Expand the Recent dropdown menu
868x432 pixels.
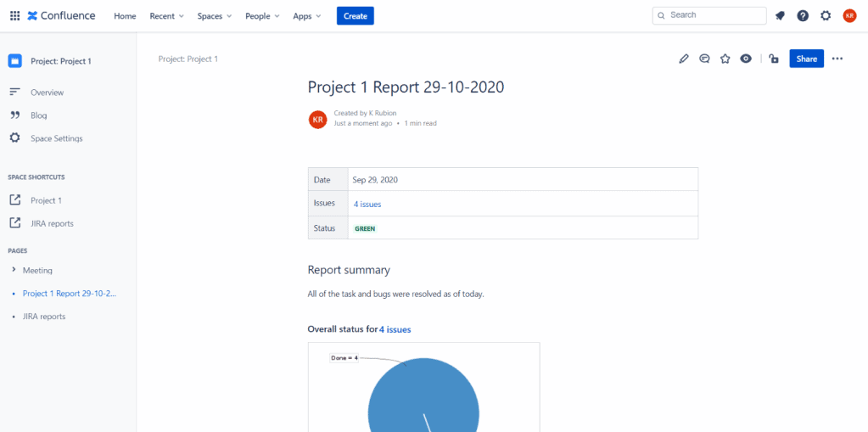click(x=166, y=16)
